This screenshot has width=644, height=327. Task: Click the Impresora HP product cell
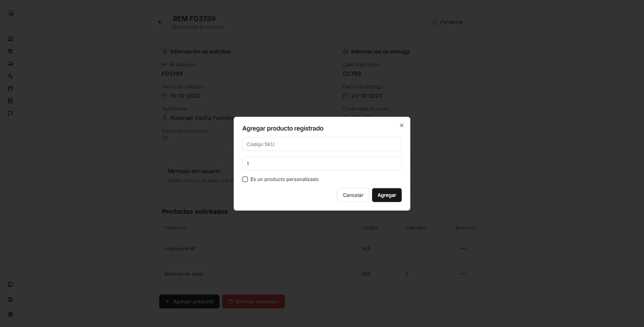click(x=180, y=249)
